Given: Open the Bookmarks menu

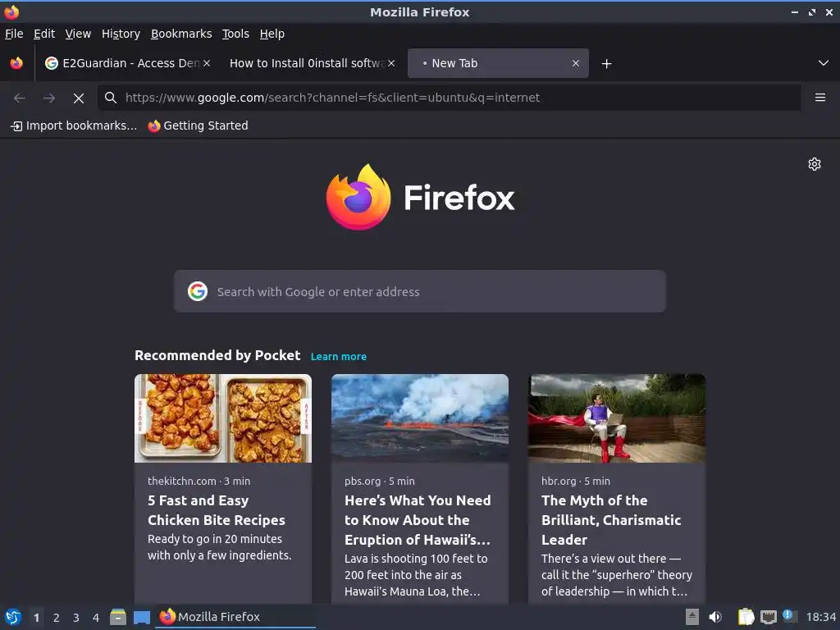Looking at the screenshot, I should 181,34.
